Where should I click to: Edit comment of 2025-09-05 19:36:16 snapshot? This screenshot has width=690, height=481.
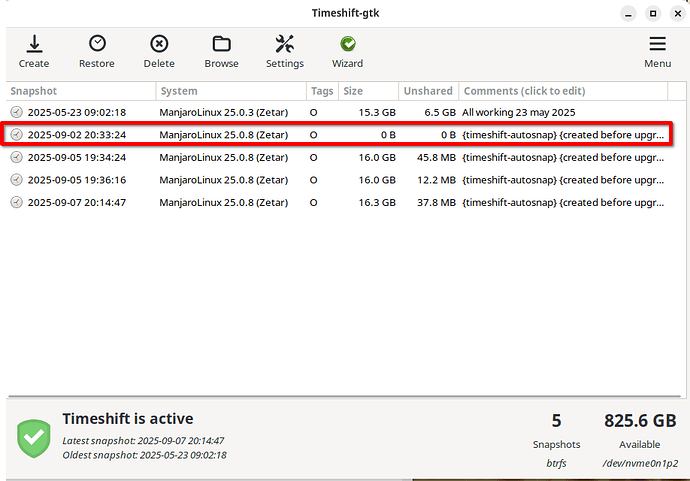pos(562,180)
